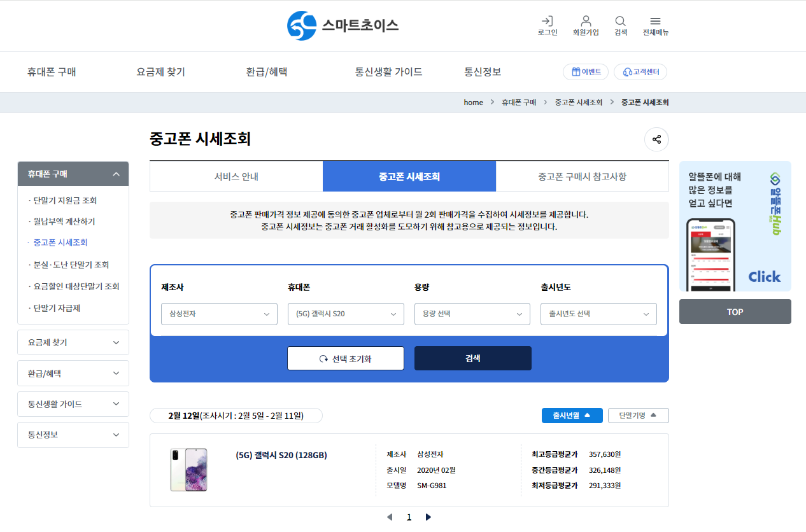Open 월납부액 계산하기 sidebar link
Image resolution: width=806 pixels, height=532 pixels.
pyautogui.click(x=64, y=221)
